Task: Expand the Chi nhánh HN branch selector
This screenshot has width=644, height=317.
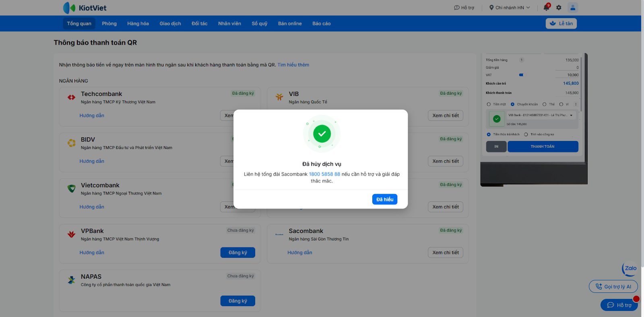Action: pos(510,8)
